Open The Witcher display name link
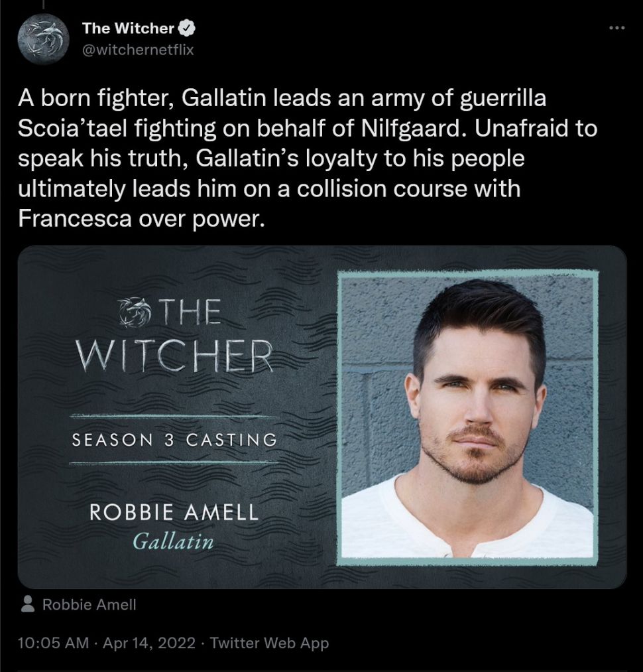Viewport: 643px width, 672px height. pyautogui.click(x=128, y=29)
